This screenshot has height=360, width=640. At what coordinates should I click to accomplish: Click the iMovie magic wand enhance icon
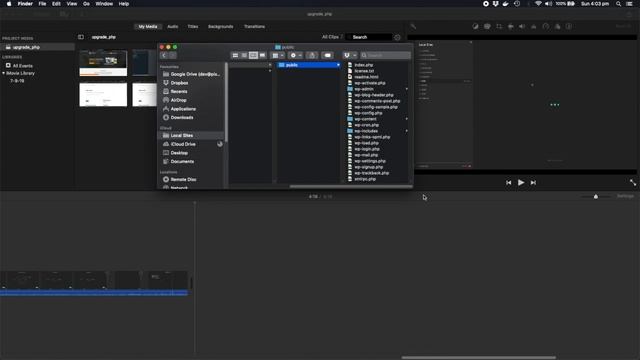[x=413, y=27]
